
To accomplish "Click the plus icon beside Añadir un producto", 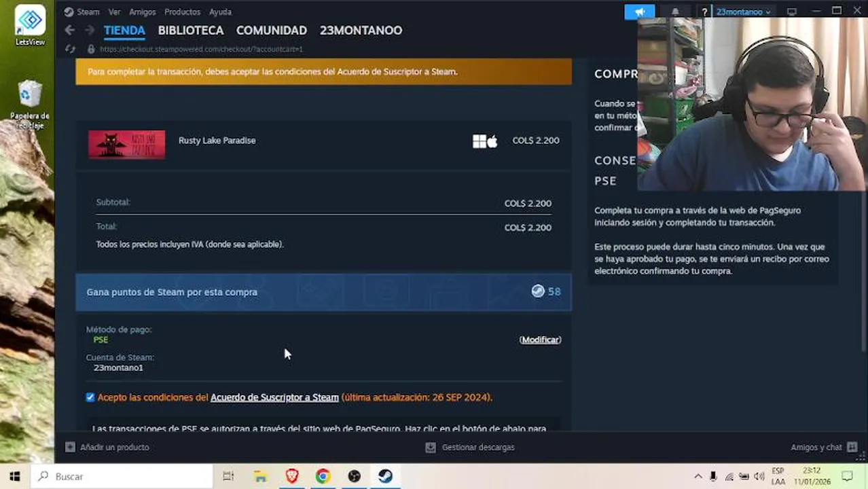I will click(70, 447).
